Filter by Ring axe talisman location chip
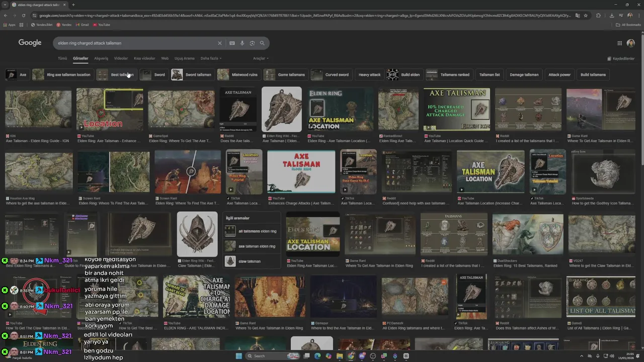This screenshot has height=362, width=644. click(63, 74)
